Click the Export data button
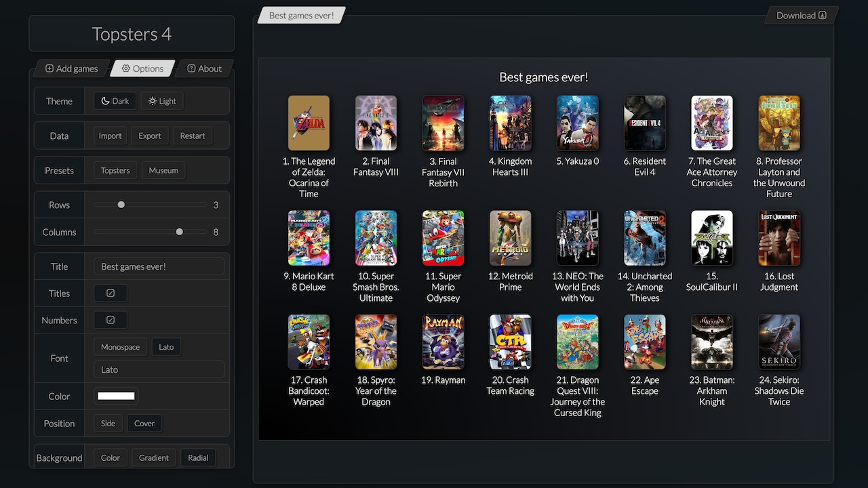The height and width of the screenshot is (488, 868). [150, 136]
